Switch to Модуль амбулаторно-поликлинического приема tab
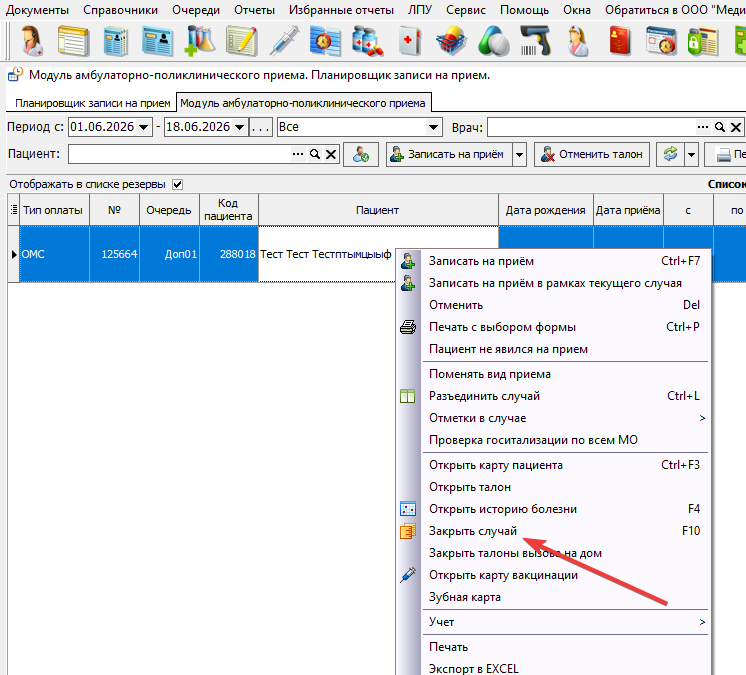Image resolution: width=746 pixels, height=675 pixels. 303,103
